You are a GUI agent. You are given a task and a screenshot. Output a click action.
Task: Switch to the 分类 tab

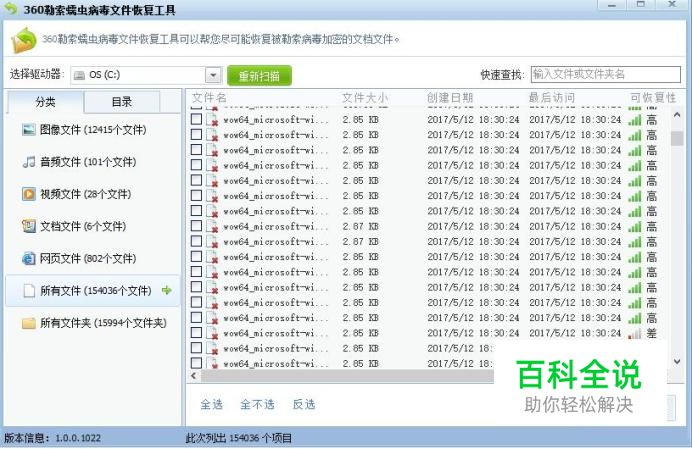point(45,102)
